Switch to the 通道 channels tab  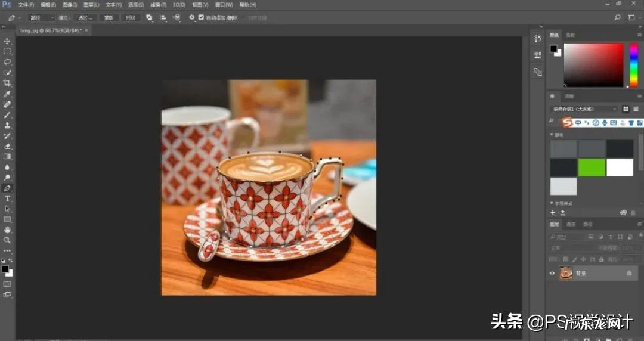(x=571, y=224)
